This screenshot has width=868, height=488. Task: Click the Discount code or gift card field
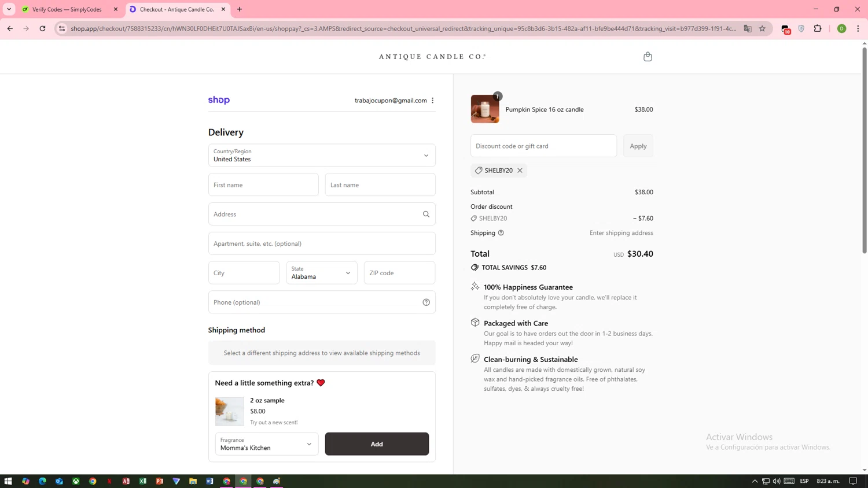(544, 146)
